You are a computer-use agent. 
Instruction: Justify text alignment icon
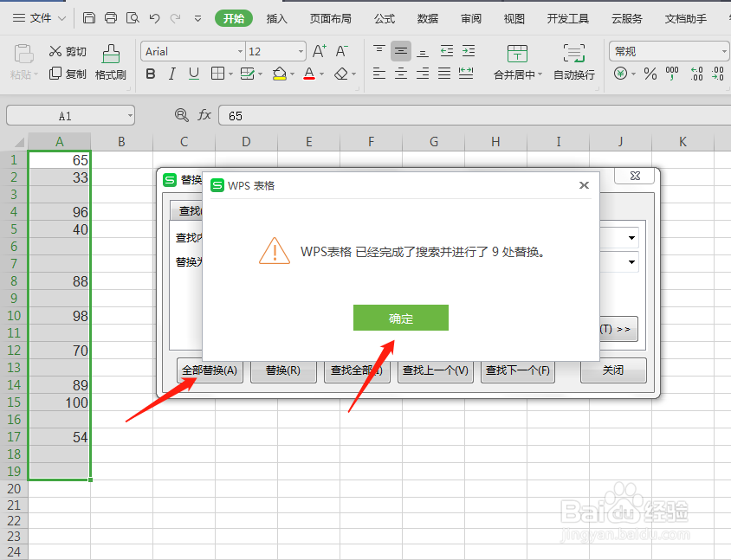[x=444, y=74]
